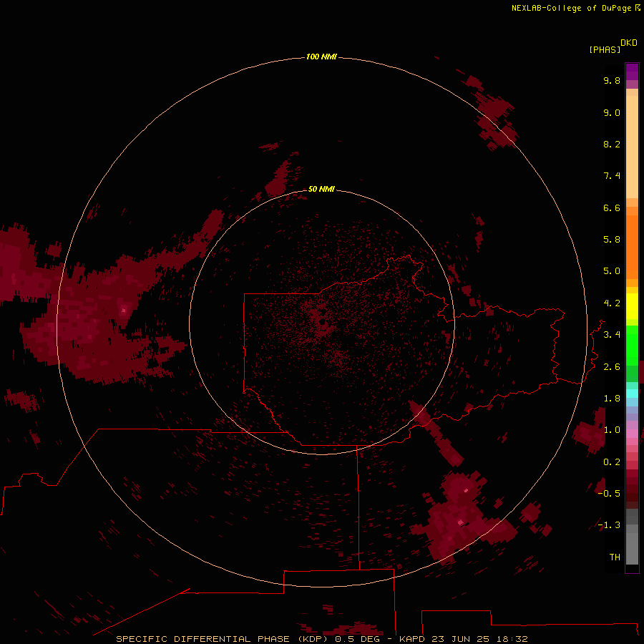The image size is (644, 644).
Task: Click the 5.0 value on color scale
Action: [612, 271]
